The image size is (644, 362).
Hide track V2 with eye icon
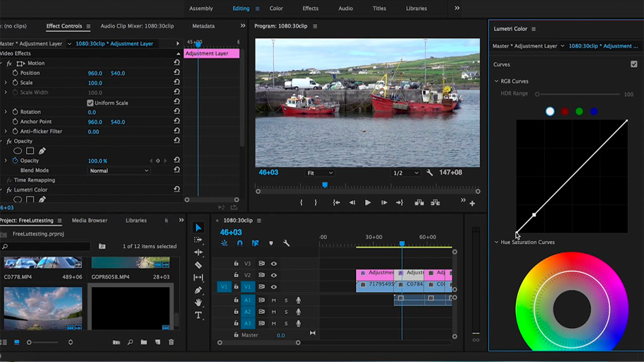tap(274, 275)
